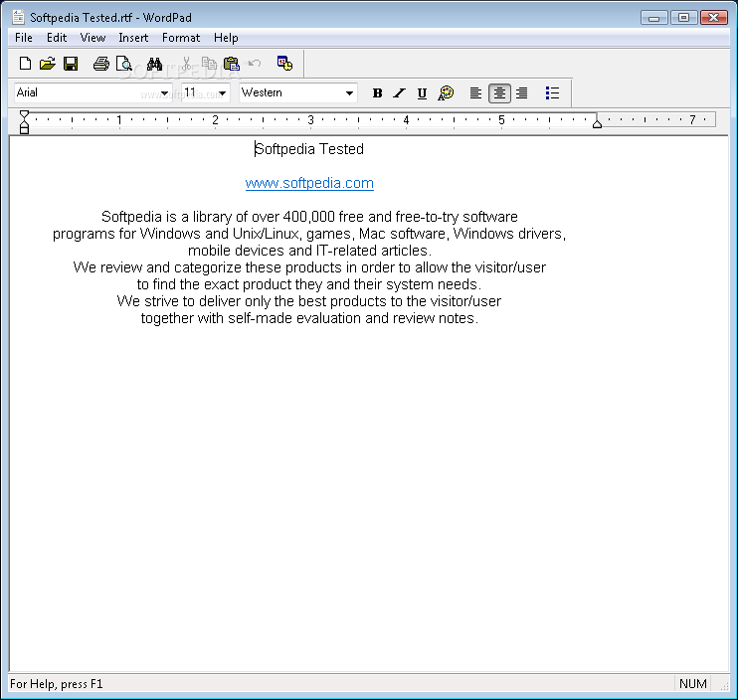The width and height of the screenshot is (738, 700).
Task: Minimize the WordPad window
Action: coord(653,18)
